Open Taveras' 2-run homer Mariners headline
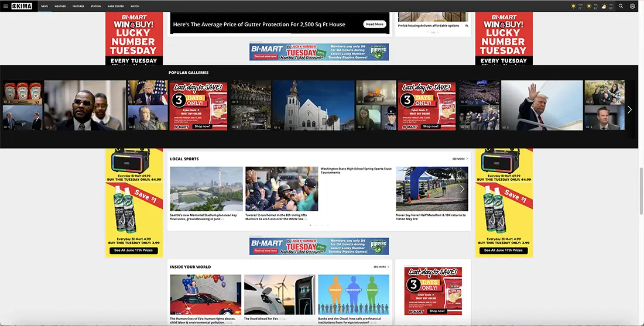Viewport: 644px width, 326px height. tap(276, 217)
